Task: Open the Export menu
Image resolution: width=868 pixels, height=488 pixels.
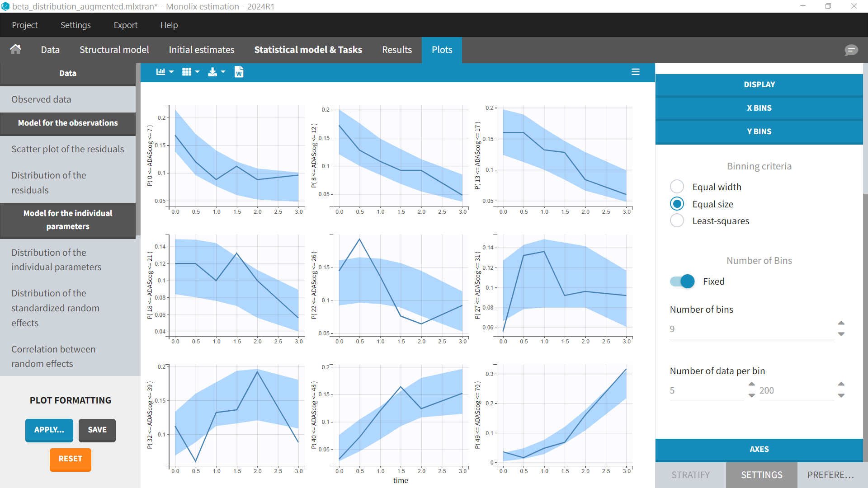Action: point(125,25)
